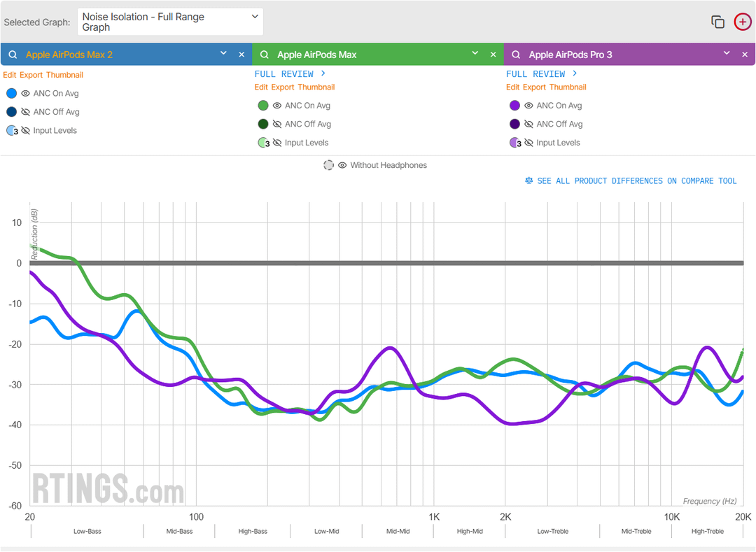Image resolution: width=756 pixels, height=552 pixels.
Task: Remove green Apple AirPods Max from comparison
Action: coord(493,55)
